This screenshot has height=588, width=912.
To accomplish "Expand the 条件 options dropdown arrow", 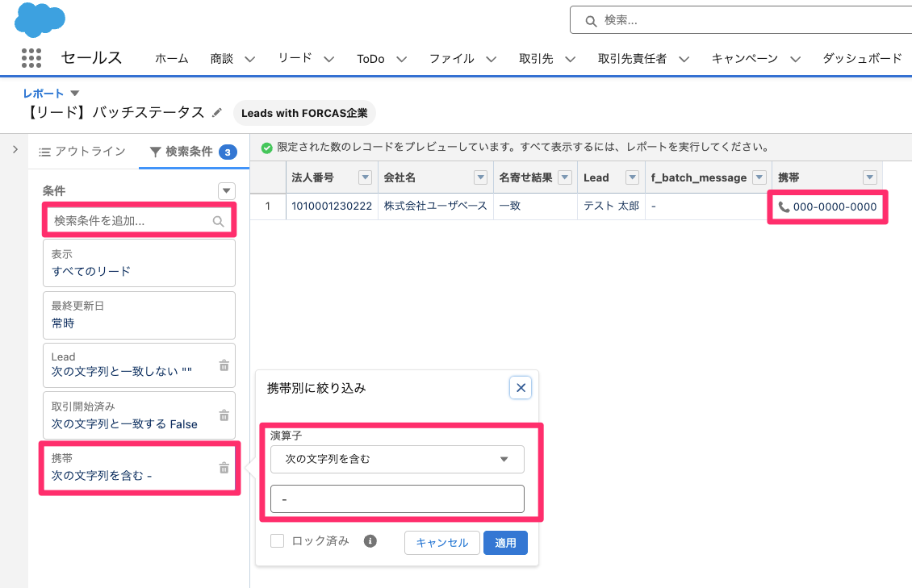I will (227, 190).
